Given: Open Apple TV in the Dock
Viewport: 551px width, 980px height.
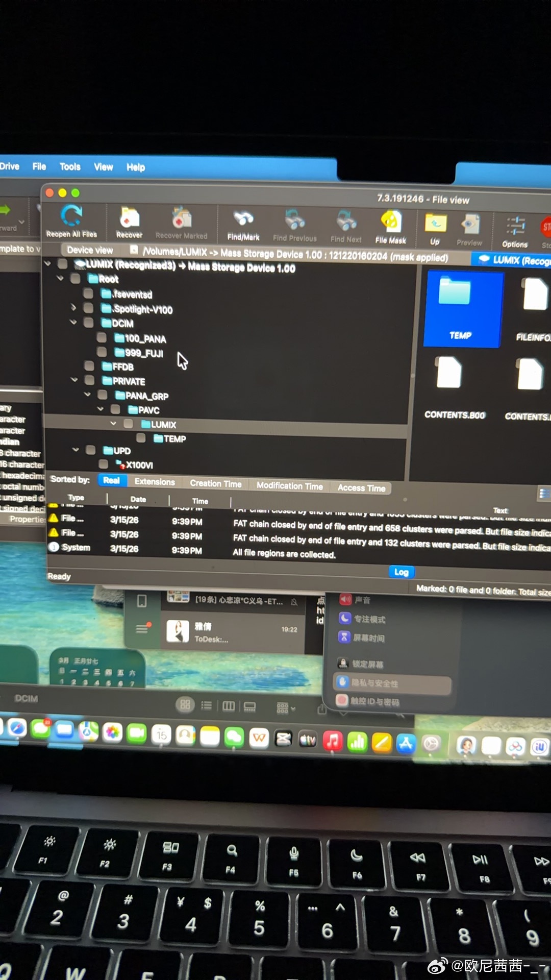Looking at the screenshot, I should (308, 740).
